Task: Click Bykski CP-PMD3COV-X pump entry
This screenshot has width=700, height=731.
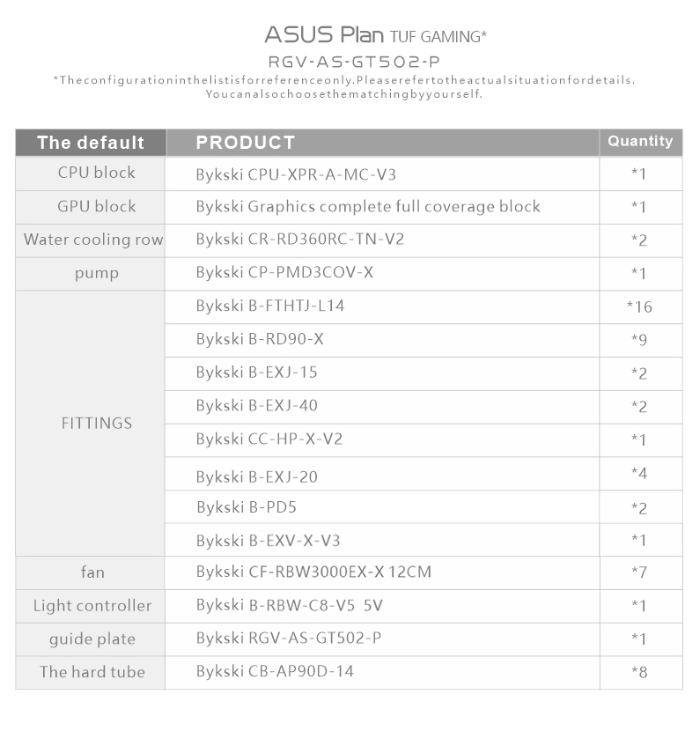Action: point(284,272)
